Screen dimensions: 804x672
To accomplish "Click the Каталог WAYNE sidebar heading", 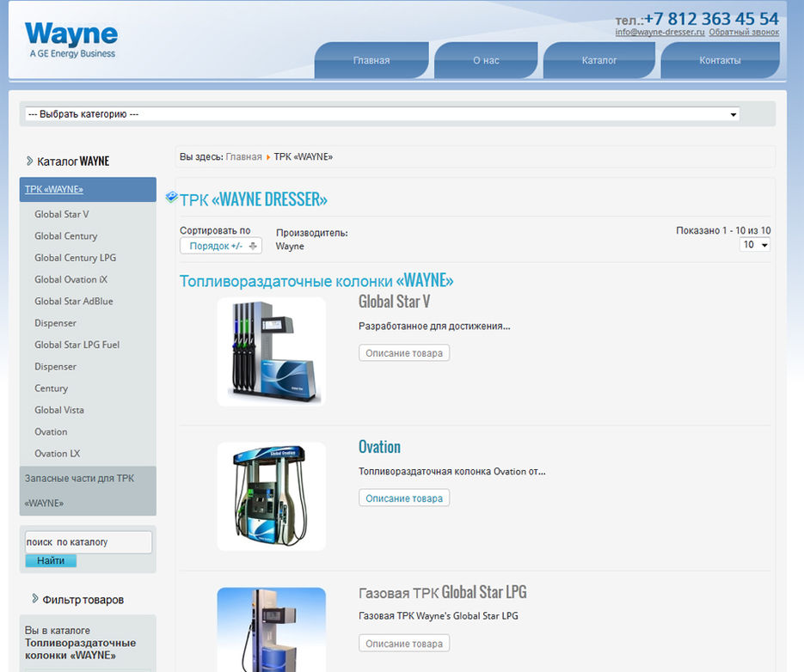I will click(73, 162).
